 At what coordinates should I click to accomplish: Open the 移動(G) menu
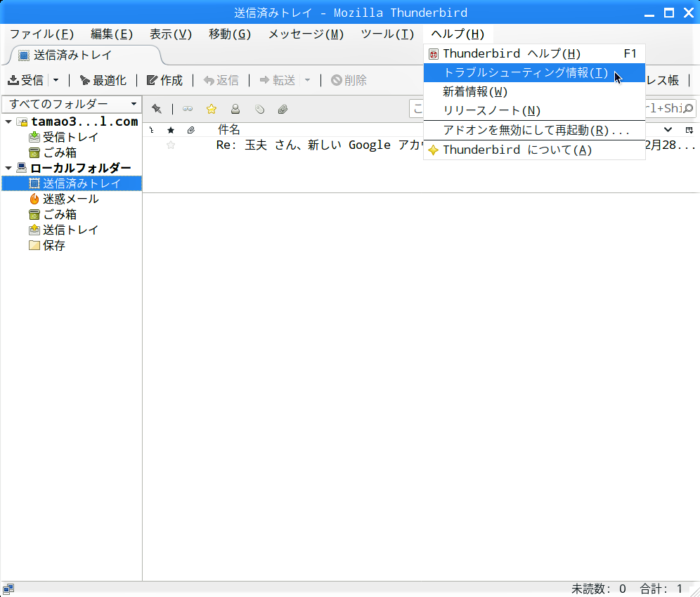click(230, 34)
